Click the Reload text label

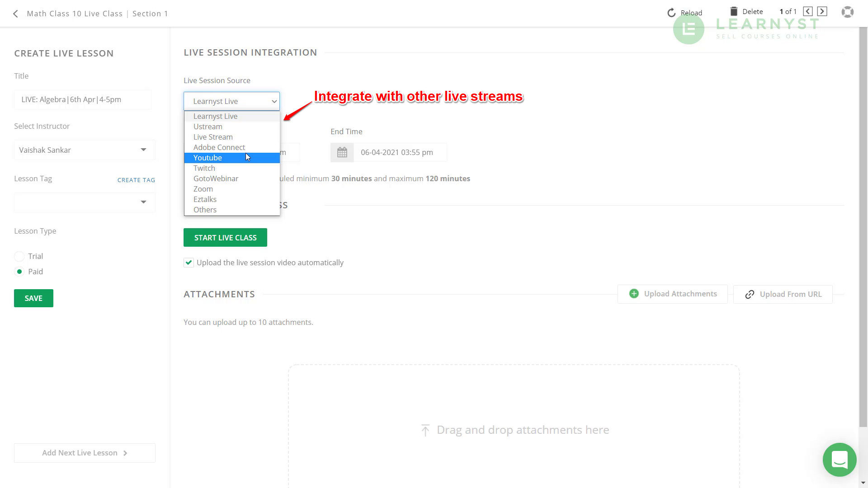click(691, 13)
